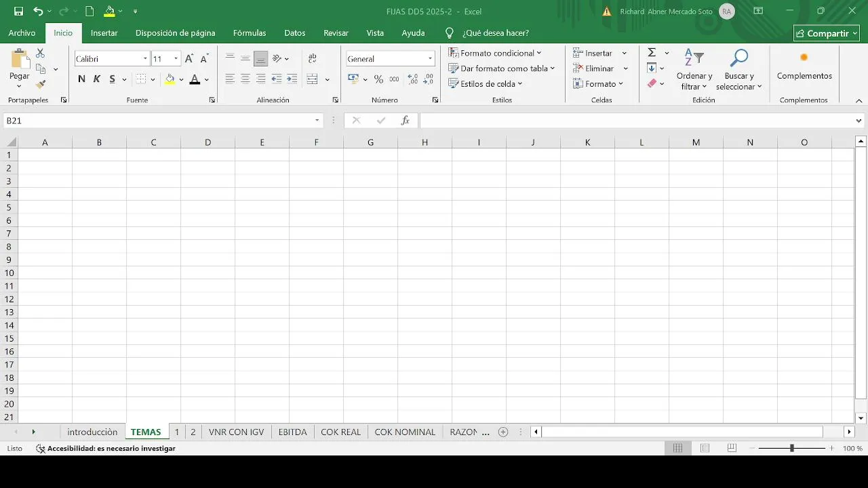
Task: Save the workbook with the floppy disk icon
Action: point(18,12)
